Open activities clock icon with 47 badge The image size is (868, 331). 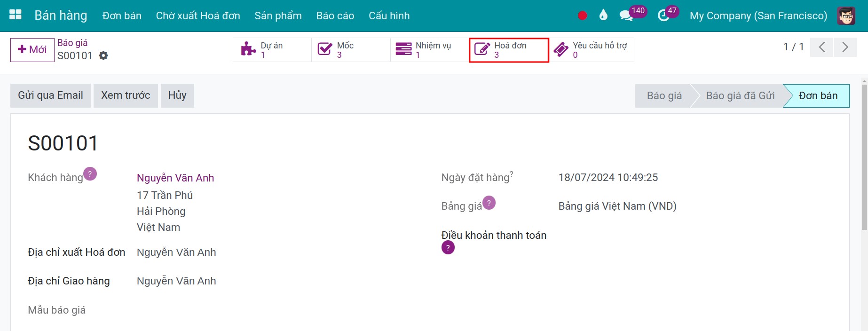coord(663,16)
